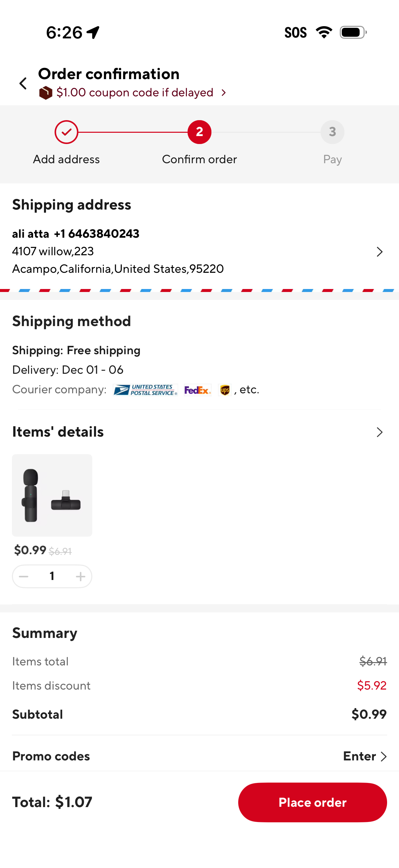Tap the quantity value field
399x868 pixels.
[52, 576]
